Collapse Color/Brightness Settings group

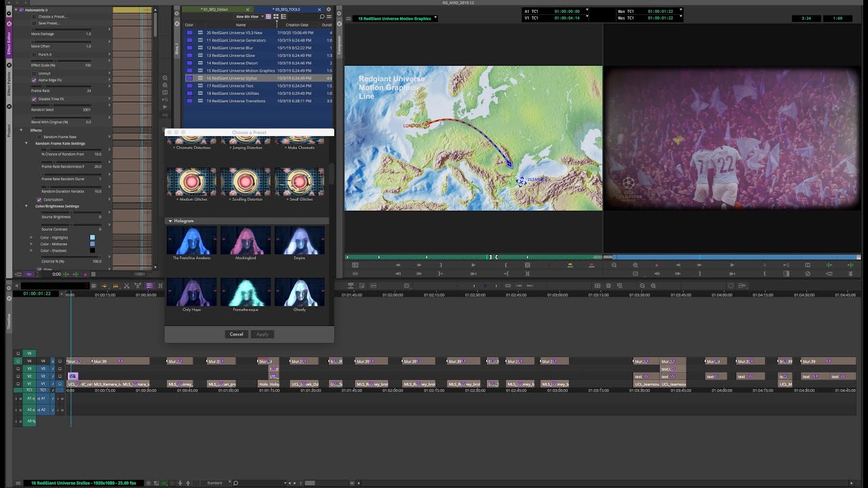click(x=27, y=206)
